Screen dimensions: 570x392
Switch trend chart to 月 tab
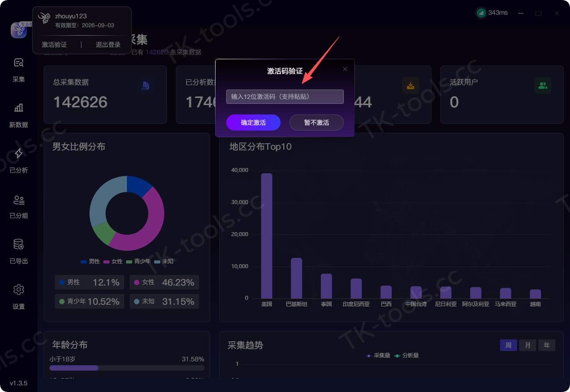click(528, 345)
